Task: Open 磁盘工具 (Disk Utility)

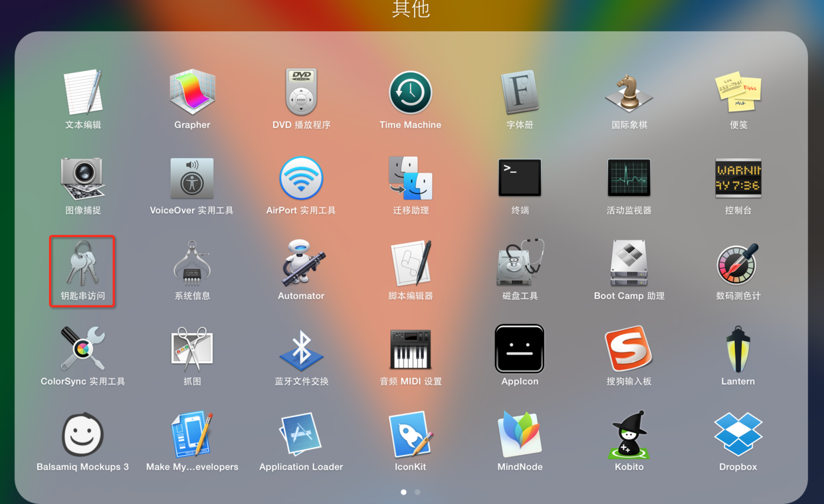Action: click(x=520, y=264)
